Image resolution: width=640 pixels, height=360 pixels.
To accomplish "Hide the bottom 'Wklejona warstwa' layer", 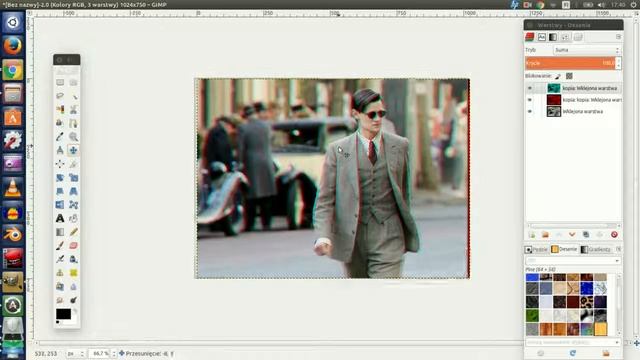I will click(x=530, y=111).
